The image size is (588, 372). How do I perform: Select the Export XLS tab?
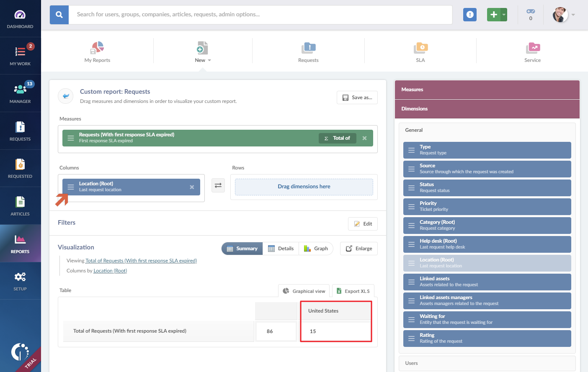[x=353, y=290]
